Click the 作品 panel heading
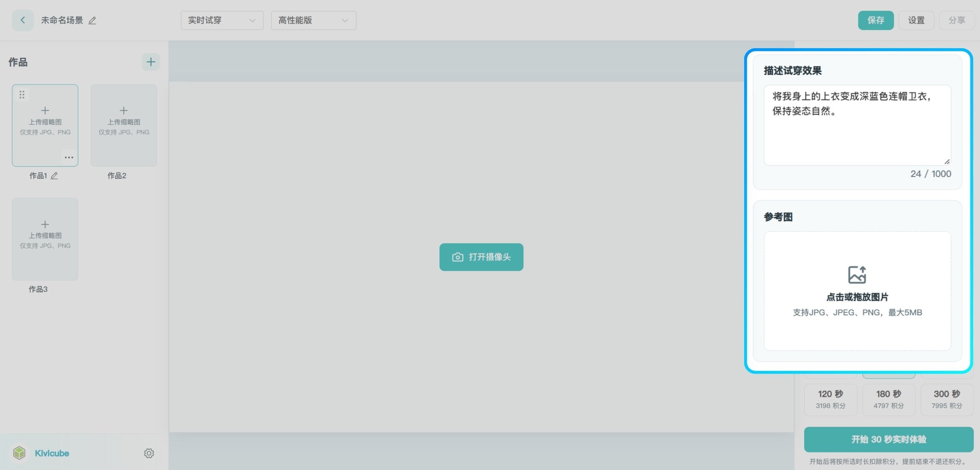 pos(18,62)
